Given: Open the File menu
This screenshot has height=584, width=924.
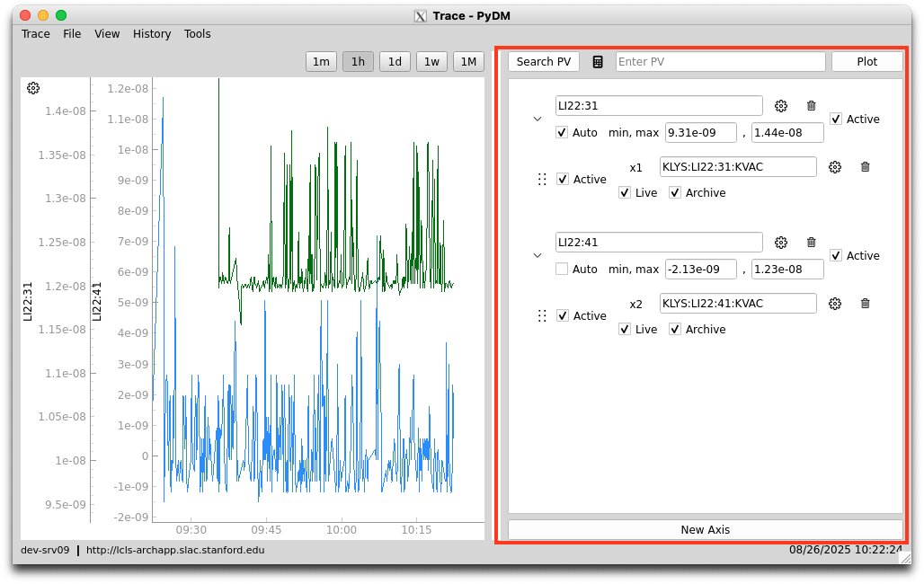Looking at the screenshot, I should (x=72, y=34).
